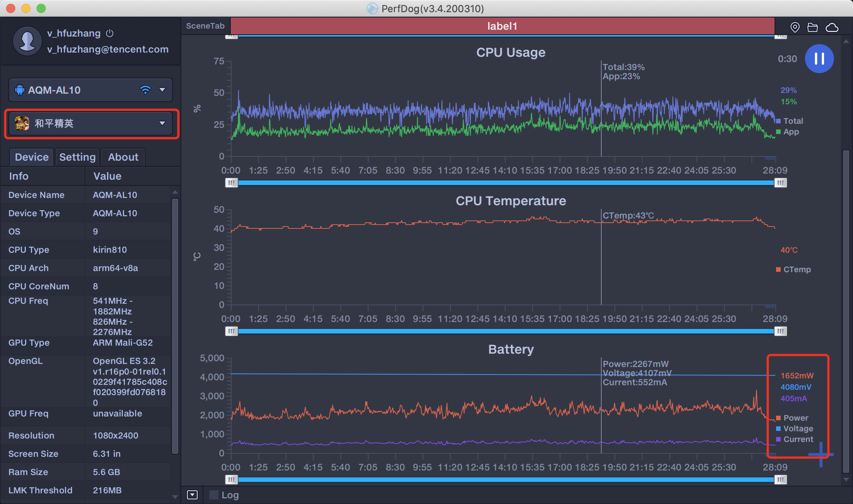Click the power icon beside v_hfuzhang
The height and width of the screenshot is (504, 853).
[x=110, y=33]
